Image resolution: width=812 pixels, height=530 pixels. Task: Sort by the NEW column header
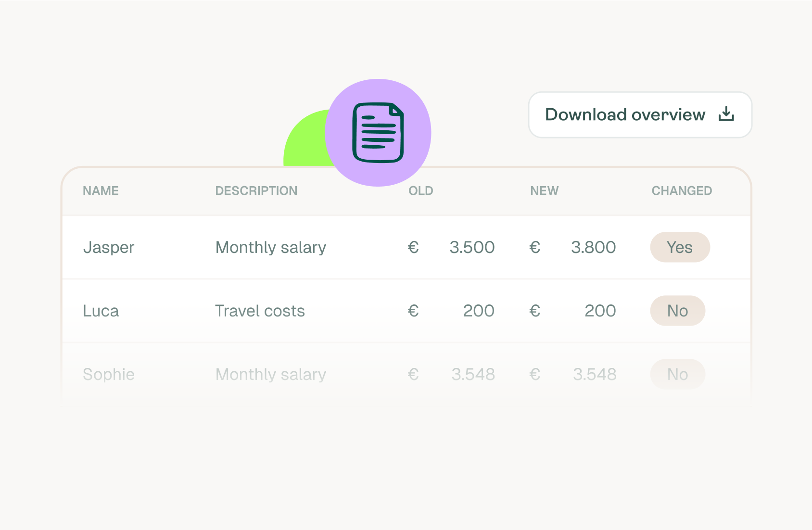[x=544, y=191]
